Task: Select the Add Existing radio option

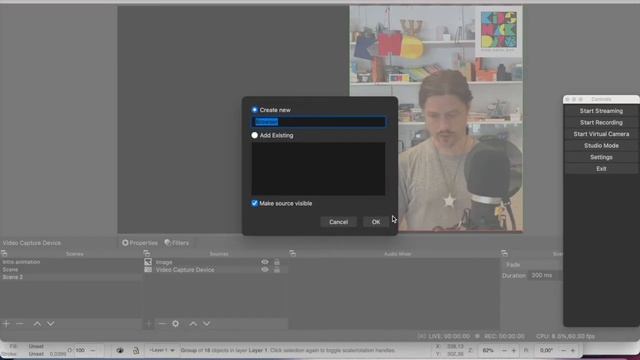Action: click(x=255, y=135)
